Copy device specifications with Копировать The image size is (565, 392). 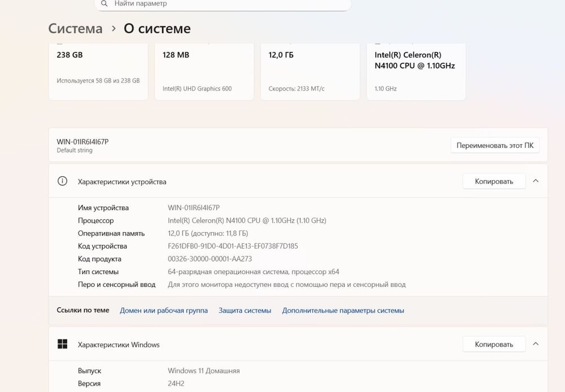[494, 181]
